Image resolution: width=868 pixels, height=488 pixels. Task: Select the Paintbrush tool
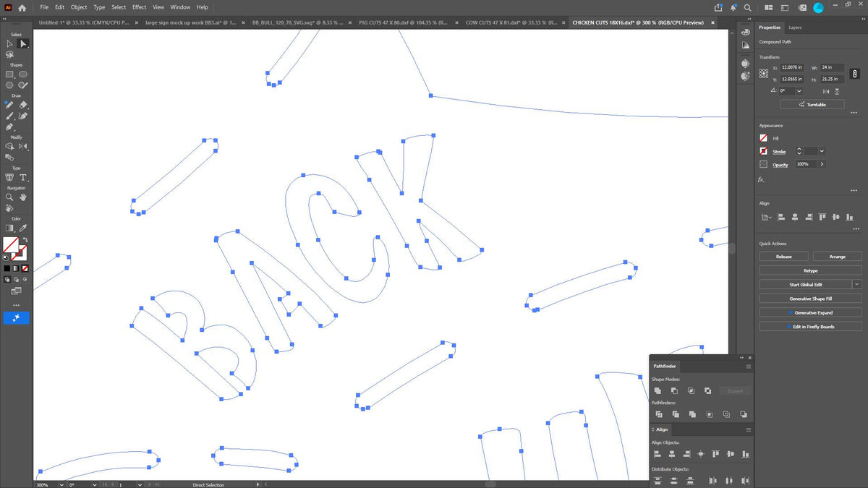(10, 116)
